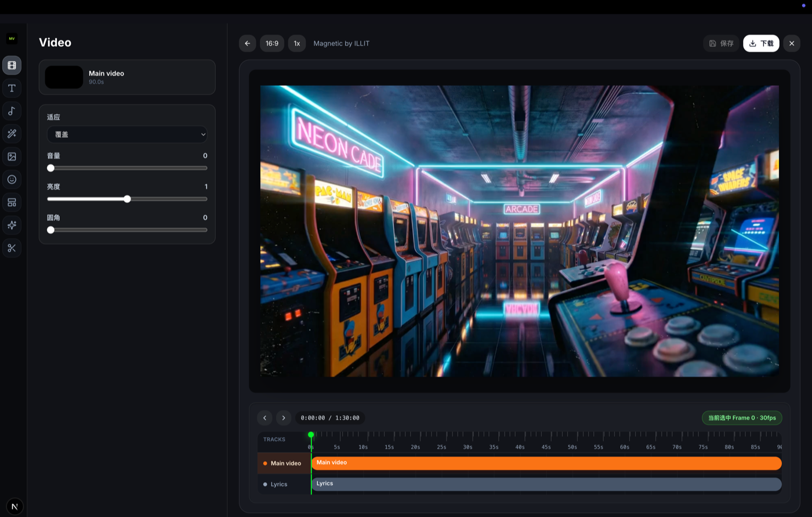Click the Video panel heading

55,43
